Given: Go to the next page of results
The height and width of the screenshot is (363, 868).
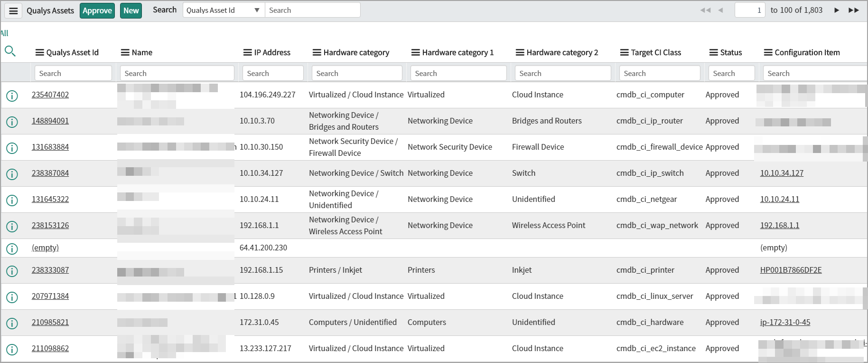Looking at the screenshot, I should pos(837,10).
